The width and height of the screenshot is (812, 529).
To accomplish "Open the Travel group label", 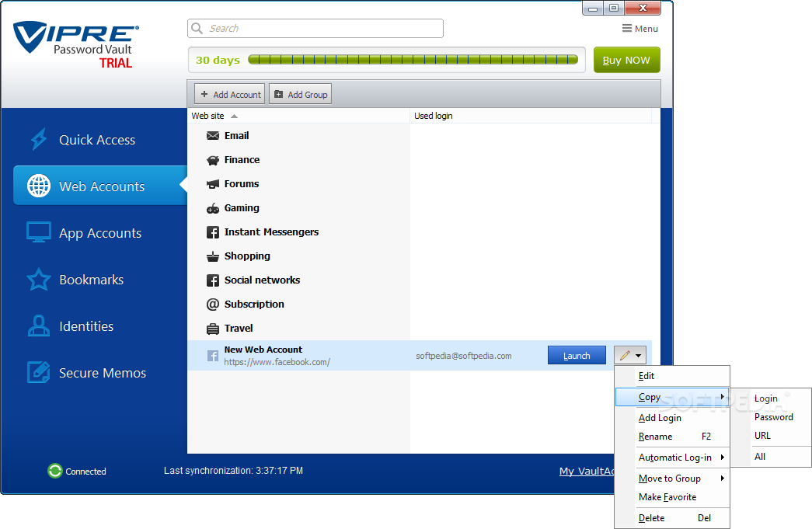I will (x=239, y=328).
